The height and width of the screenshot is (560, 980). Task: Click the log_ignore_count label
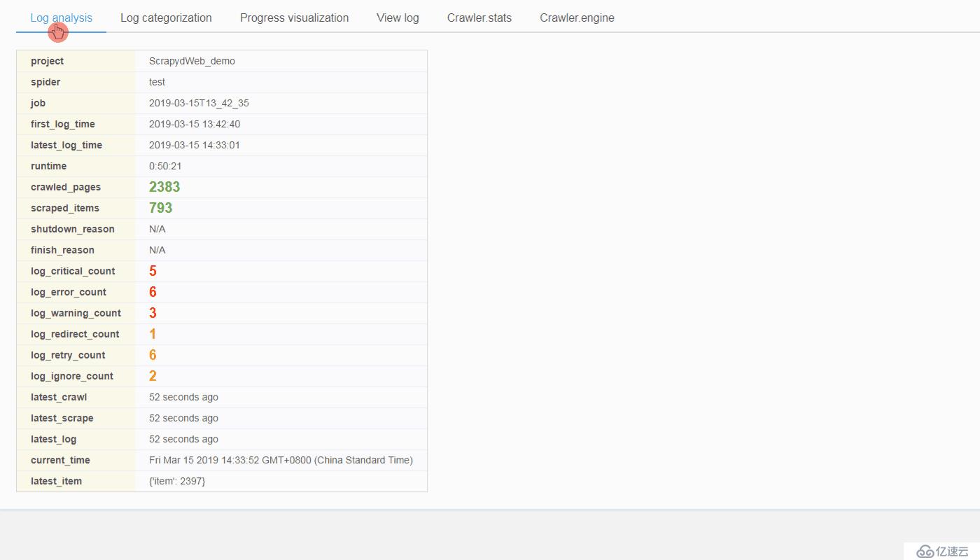[x=72, y=376]
